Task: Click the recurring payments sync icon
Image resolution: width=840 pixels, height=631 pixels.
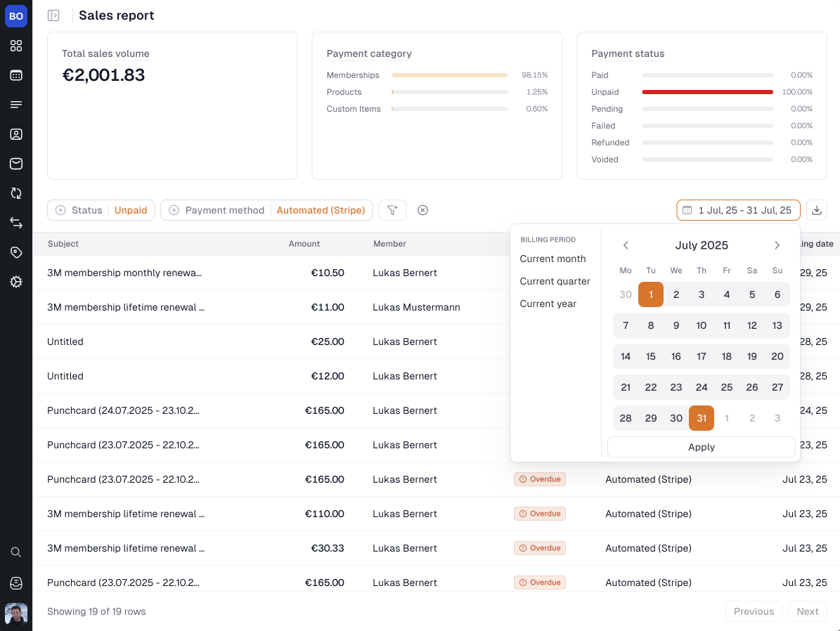Action: click(16, 193)
